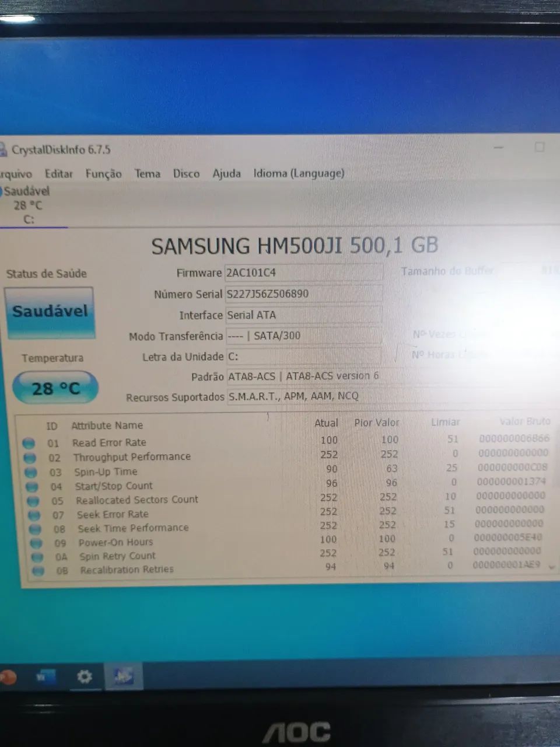Select the Power-On Hours status circle
Viewport: 560px width, 747px height.
pos(37,543)
